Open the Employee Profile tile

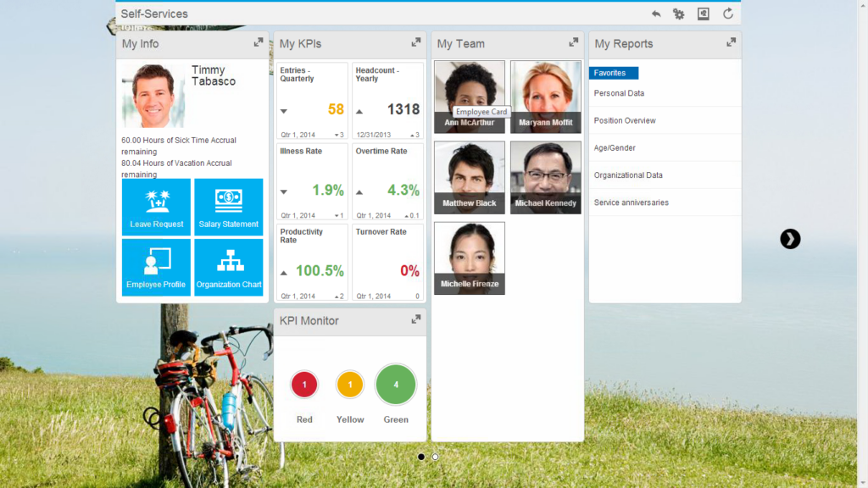click(156, 267)
